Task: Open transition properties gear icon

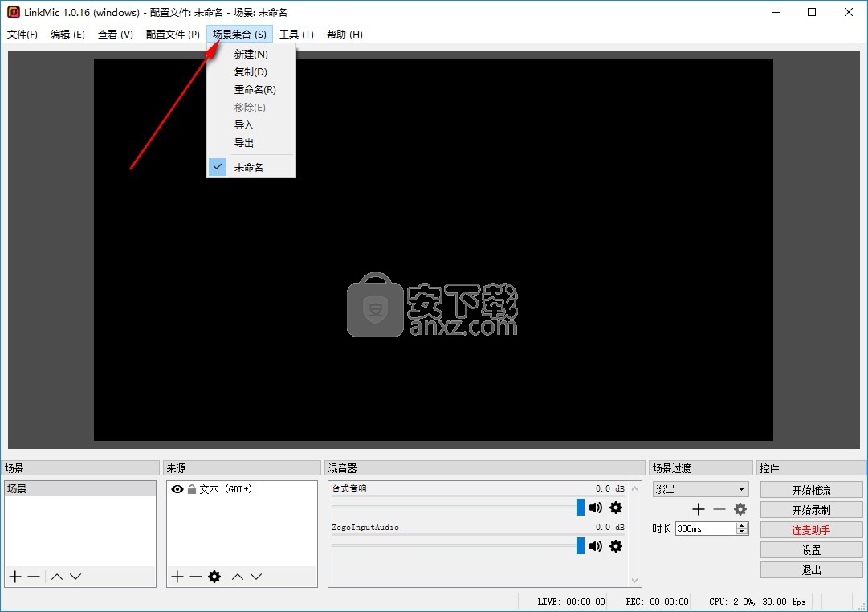Action: (x=740, y=509)
